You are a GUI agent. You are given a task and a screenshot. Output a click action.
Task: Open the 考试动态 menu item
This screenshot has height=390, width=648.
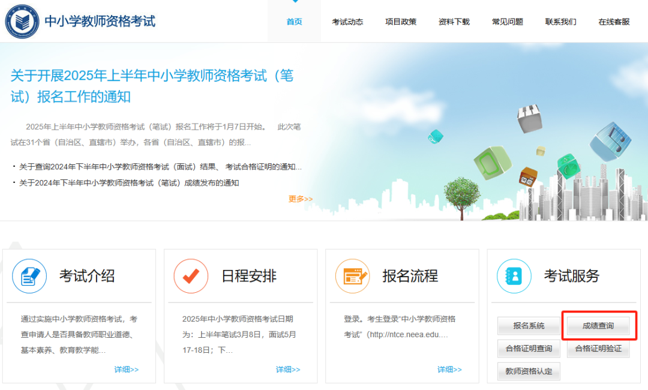348,22
